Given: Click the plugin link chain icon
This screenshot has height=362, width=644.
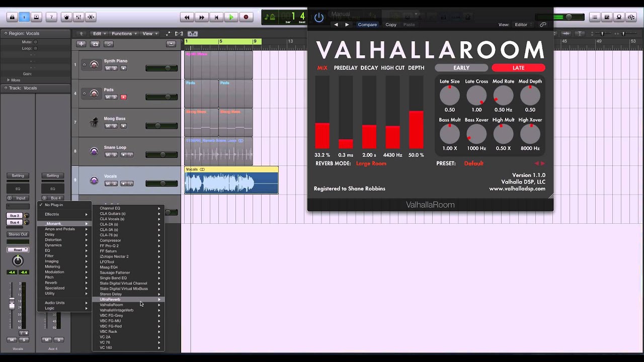Looking at the screenshot, I should coord(543,25).
